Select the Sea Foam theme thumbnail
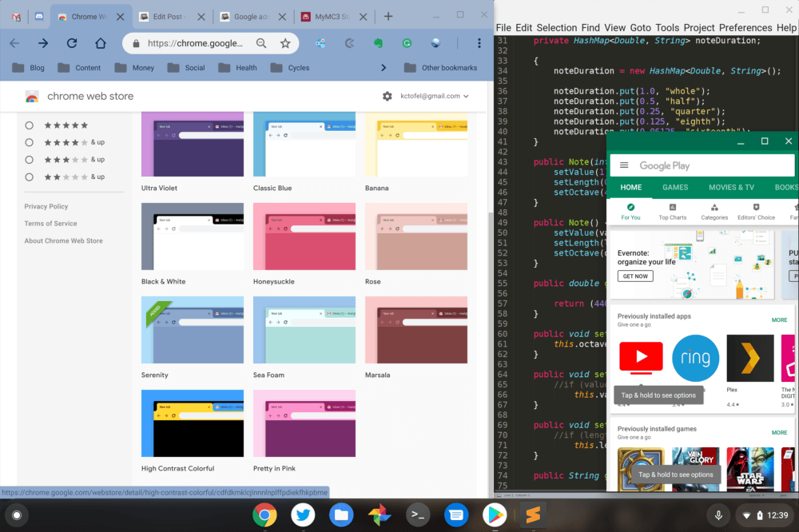The image size is (799, 532). pos(304,330)
